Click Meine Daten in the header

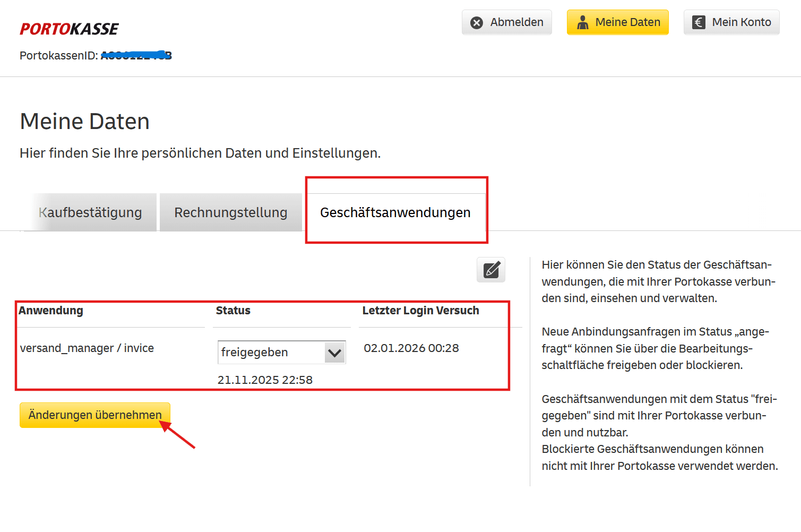617,22
